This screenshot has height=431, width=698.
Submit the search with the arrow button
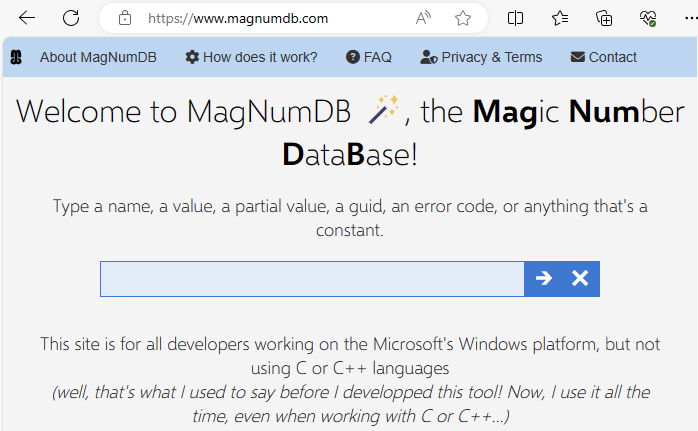(x=543, y=279)
